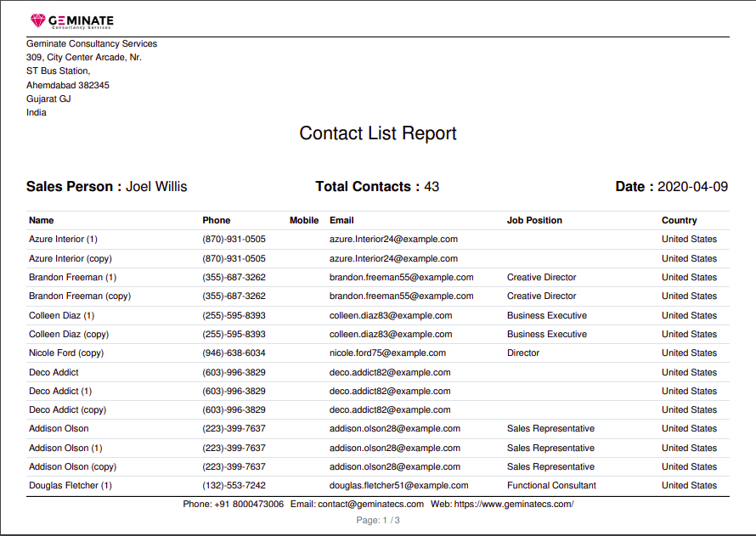This screenshot has height=536, width=756.
Task: Select the Name column header
Action: [x=41, y=220]
